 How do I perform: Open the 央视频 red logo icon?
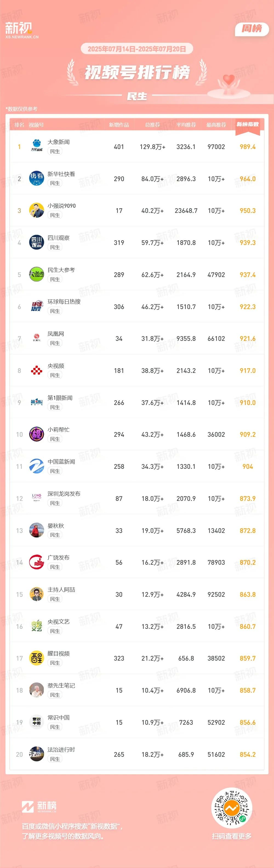tap(37, 371)
